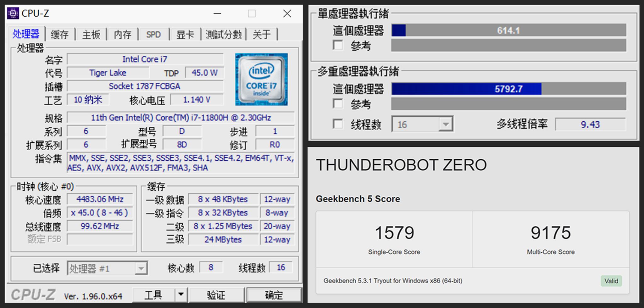Select the SPD tab
644x308 pixels.
153,35
